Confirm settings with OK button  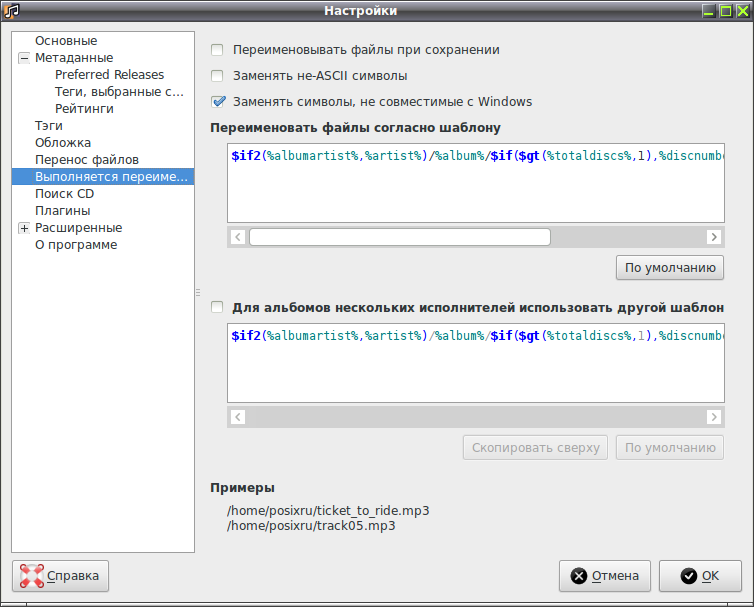coord(700,576)
